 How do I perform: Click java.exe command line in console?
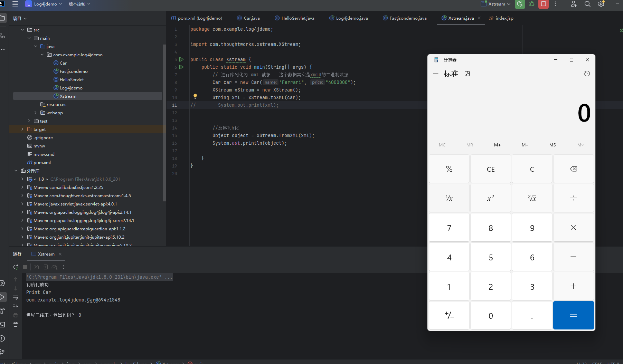pos(99,277)
